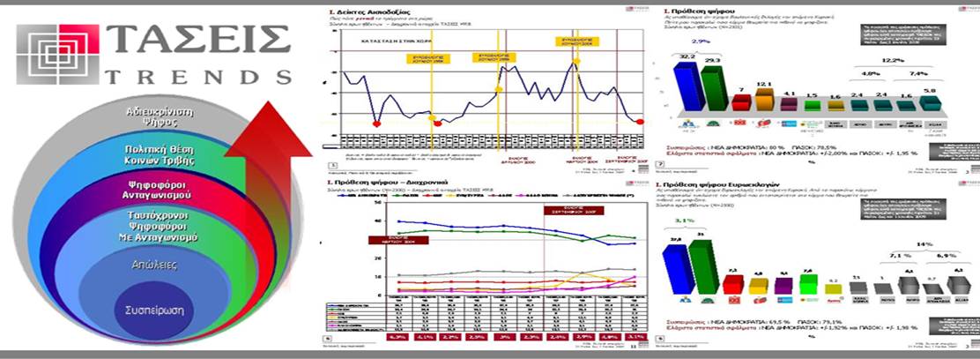Click the green 3.1% label in Ευρωεκλογών chart

pos(686,221)
